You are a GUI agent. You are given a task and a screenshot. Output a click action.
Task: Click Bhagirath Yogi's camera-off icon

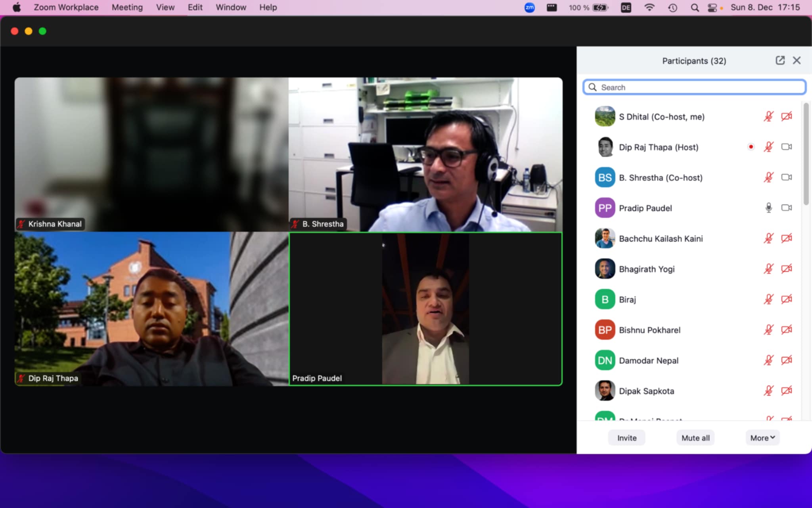[x=787, y=269]
